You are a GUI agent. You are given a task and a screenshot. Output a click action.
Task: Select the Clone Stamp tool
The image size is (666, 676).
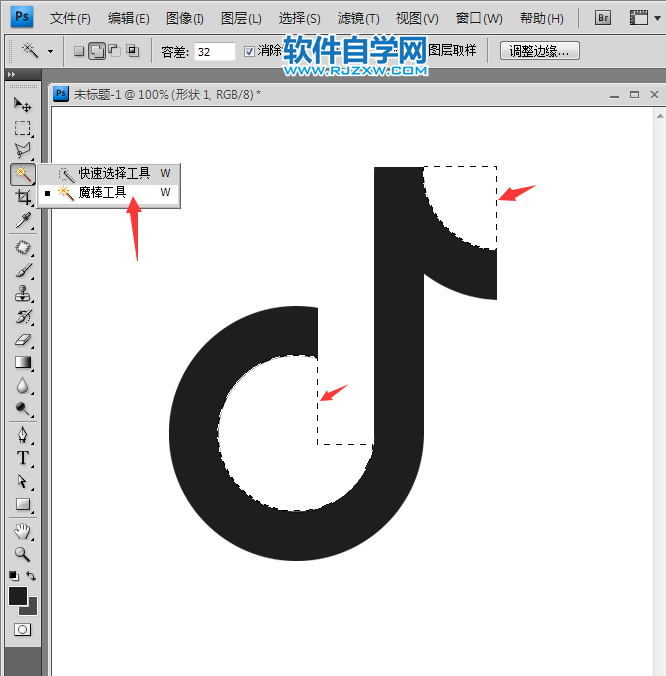(22, 294)
